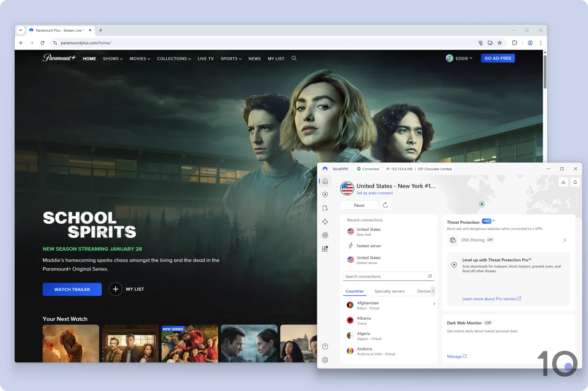Click the Dark Web Monitor target icon
The image size is (588, 391).
(x=325, y=235)
